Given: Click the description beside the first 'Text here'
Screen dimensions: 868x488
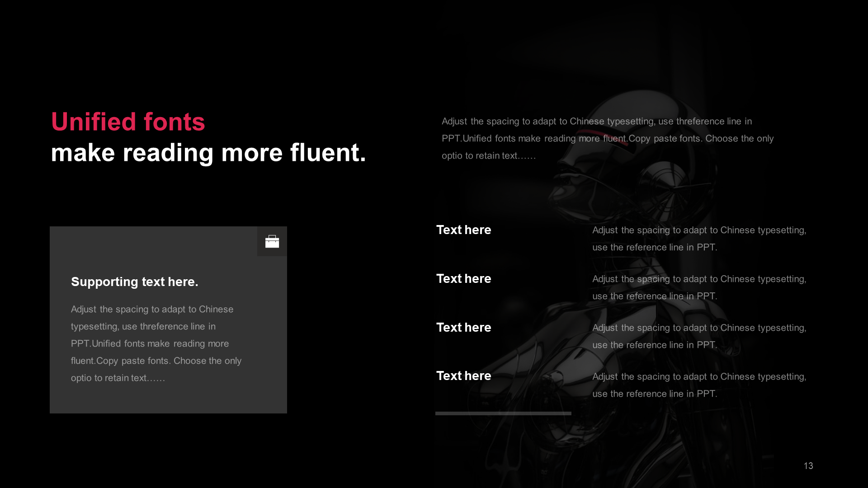Looking at the screenshot, I should tap(699, 239).
